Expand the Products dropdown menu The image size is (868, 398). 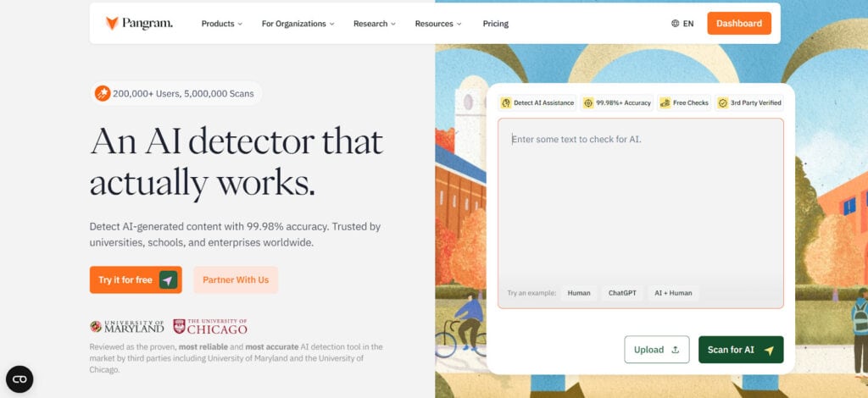(x=221, y=24)
